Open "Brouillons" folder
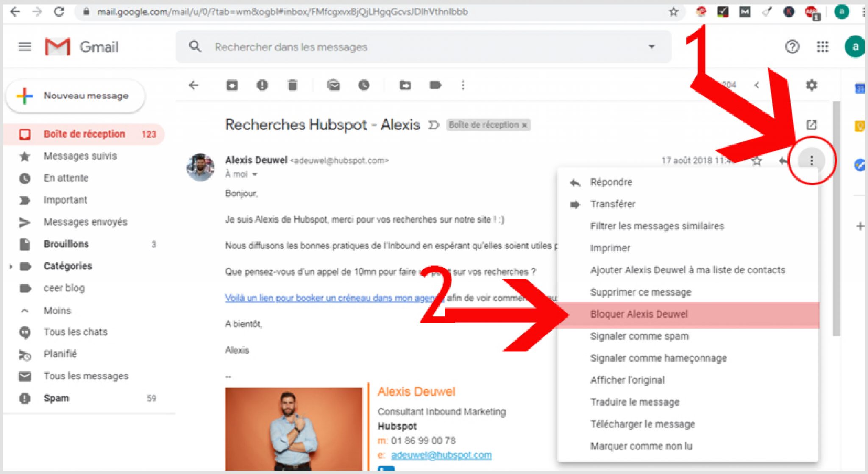This screenshot has width=868, height=474. point(84,244)
